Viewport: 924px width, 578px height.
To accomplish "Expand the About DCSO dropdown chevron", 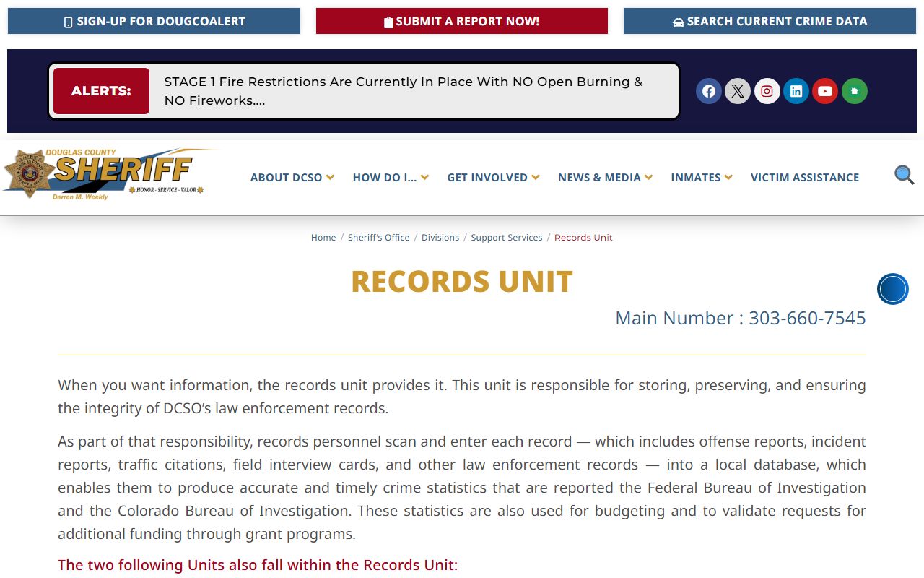I will click(x=330, y=177).
